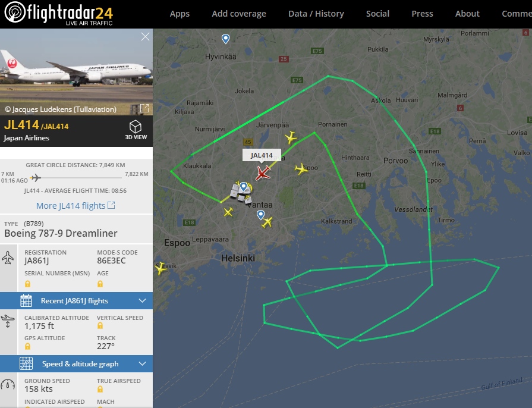Click the flight progress bar plane marker
Viewport: 532px width, 408px height.
click(x=36, y=177)
